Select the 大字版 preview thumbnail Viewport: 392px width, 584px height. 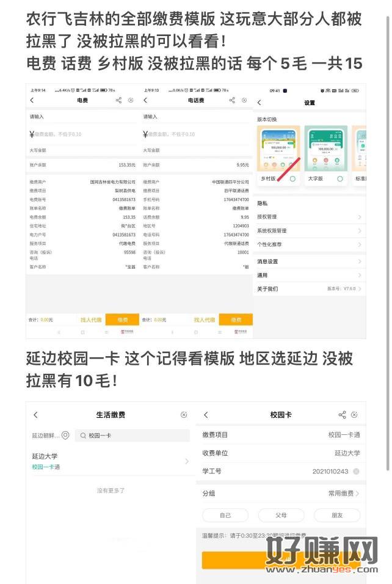(x=325, y=149)
